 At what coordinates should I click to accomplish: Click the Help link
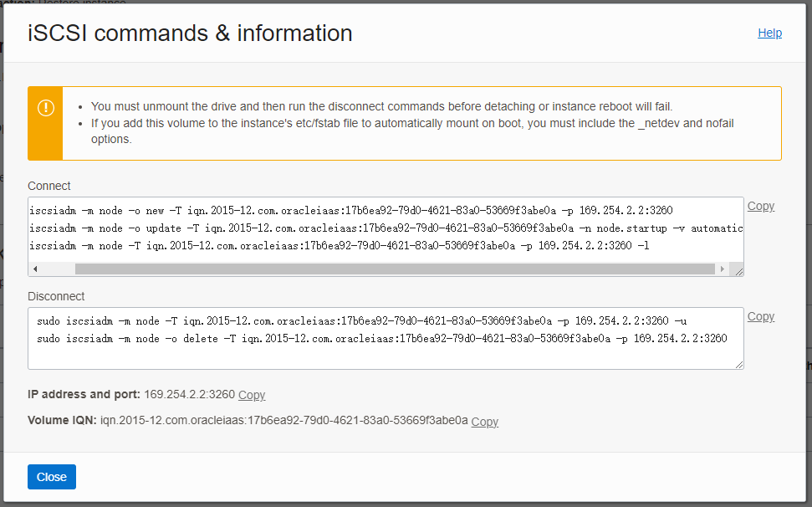[769, 33]
